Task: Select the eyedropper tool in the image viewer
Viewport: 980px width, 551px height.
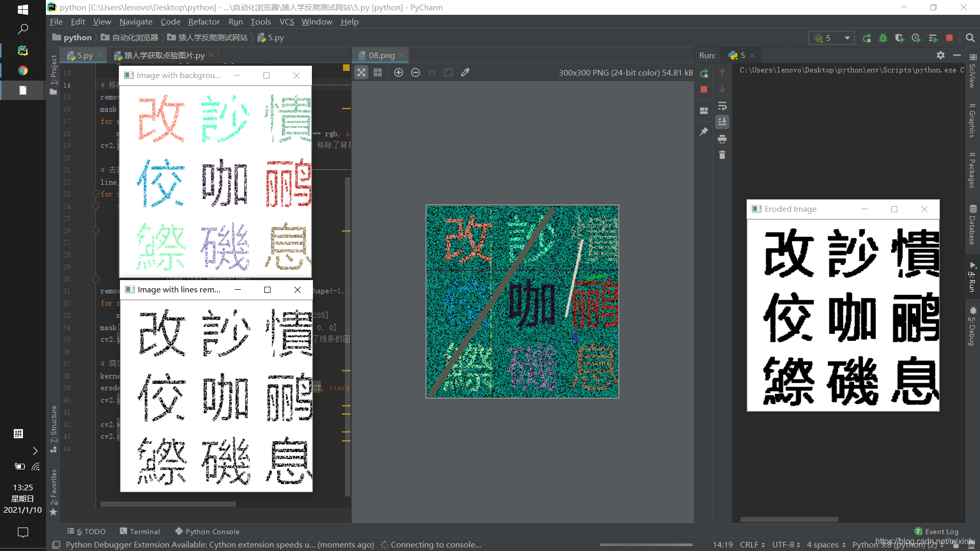Action: click(x=465, y=72)
